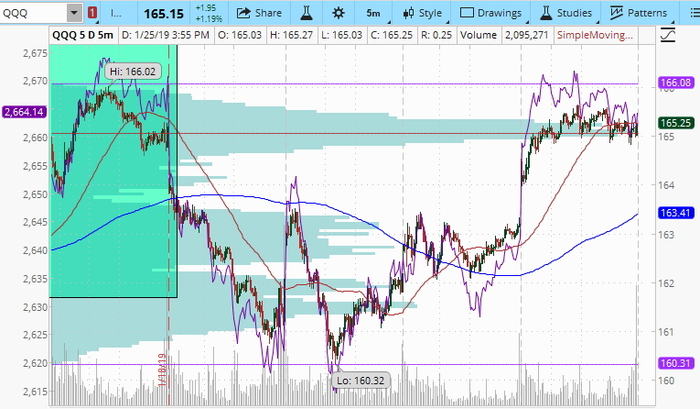
Task: Click the O: 165.03 open value
Action: (240, 35)
